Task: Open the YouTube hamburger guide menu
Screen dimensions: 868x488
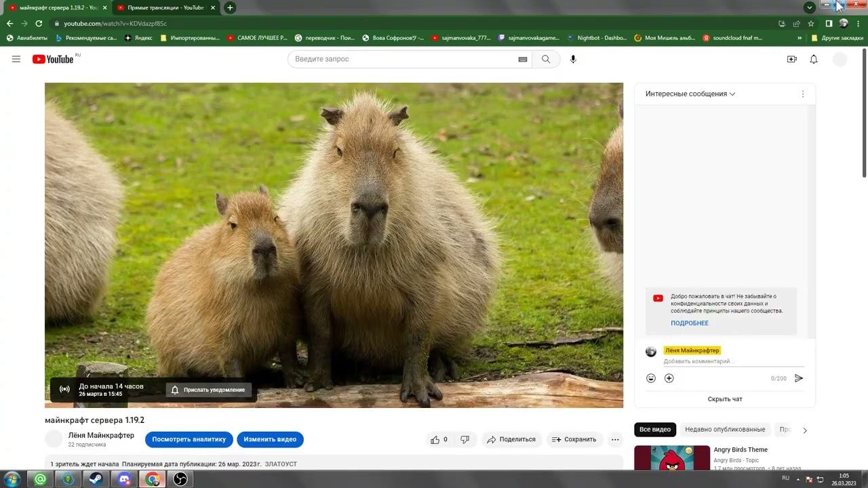Action: click(x=16, y=60)
